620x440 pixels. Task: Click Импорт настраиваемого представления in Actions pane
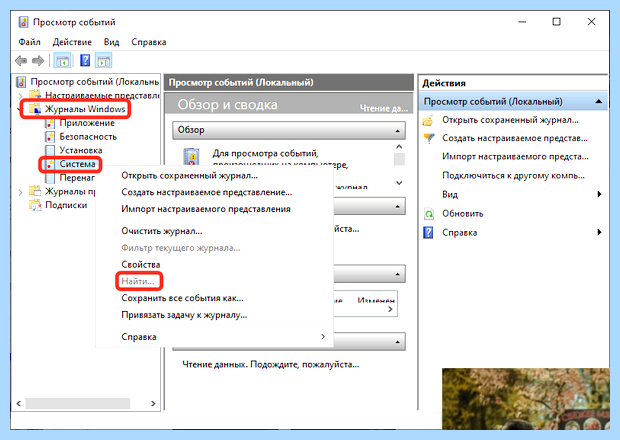pos(515,157)
